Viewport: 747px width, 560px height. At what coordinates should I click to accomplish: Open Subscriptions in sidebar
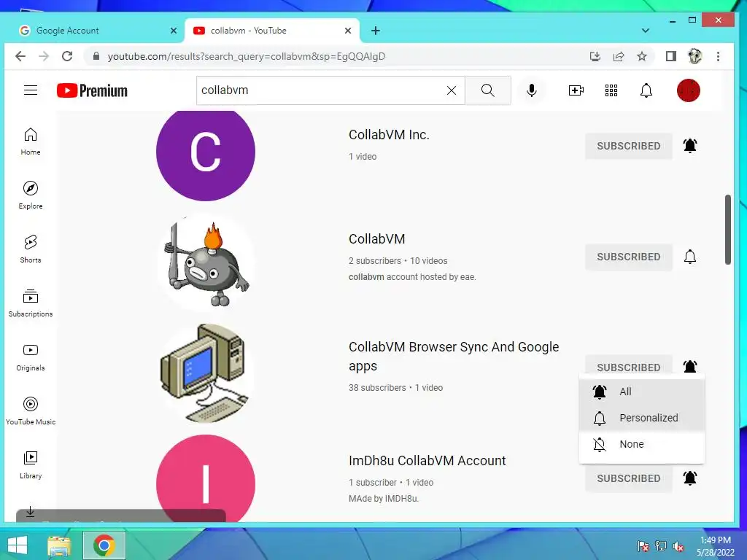click(31, 303)
